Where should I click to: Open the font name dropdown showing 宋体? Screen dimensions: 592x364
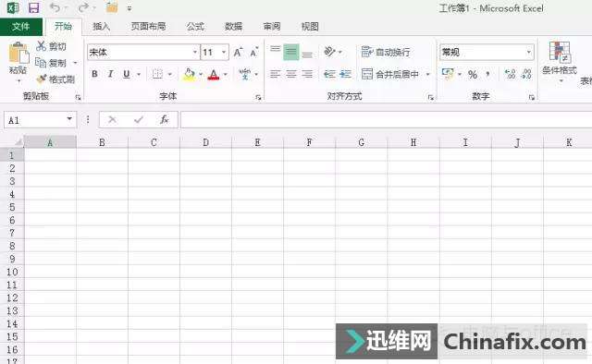(x=143, y=52)
